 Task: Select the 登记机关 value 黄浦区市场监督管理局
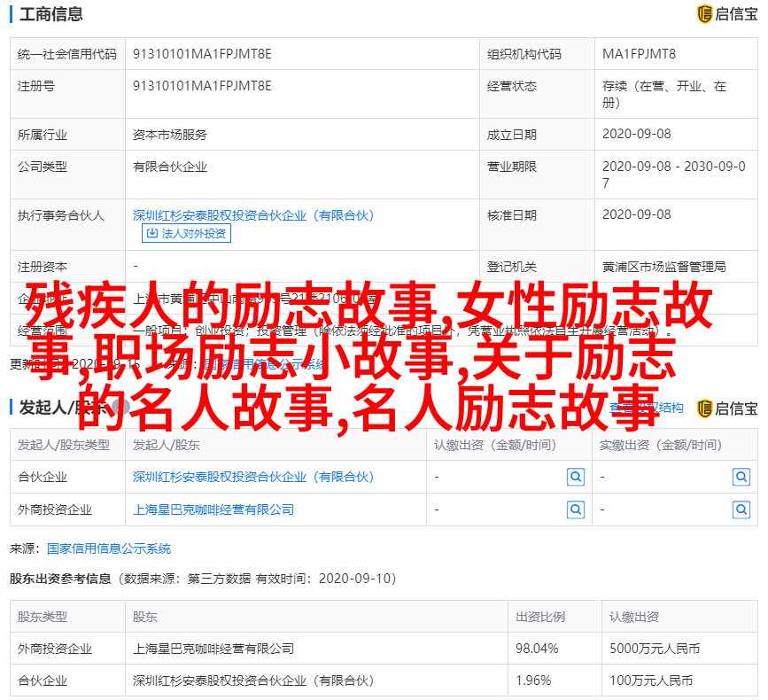(x=664, y=267)
